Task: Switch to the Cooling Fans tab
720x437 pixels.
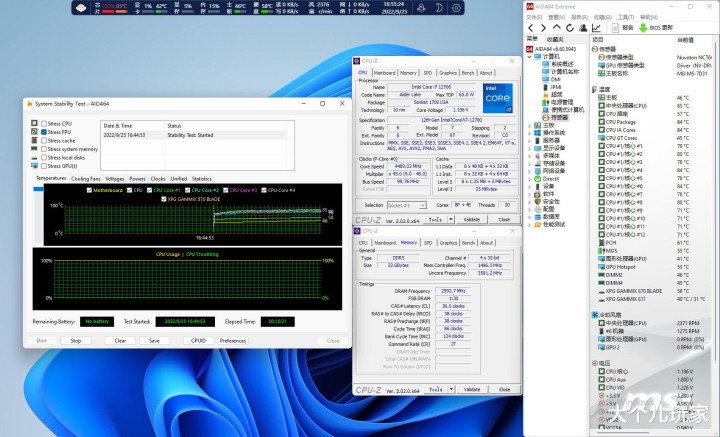Action: click(x=85, y=179)
